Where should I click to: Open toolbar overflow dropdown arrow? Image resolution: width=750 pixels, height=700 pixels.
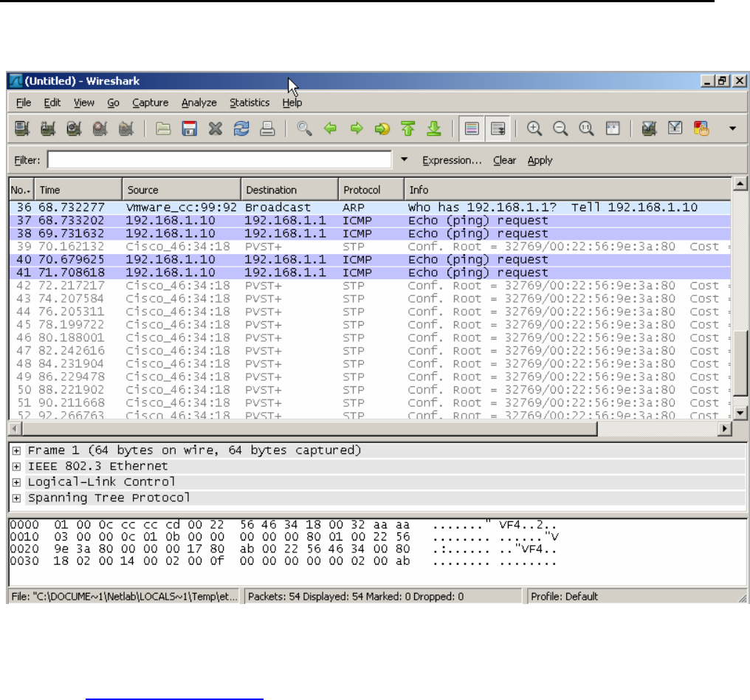(x=732, y=128)
